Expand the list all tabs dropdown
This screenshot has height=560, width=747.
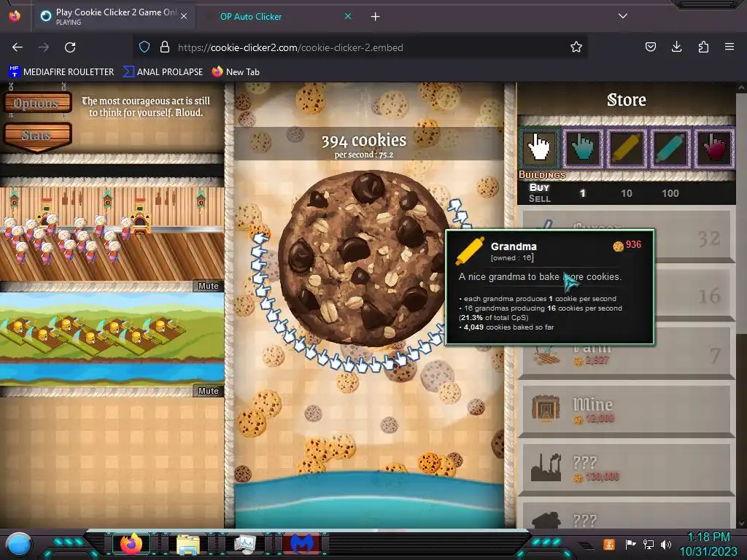pos(623,16)
